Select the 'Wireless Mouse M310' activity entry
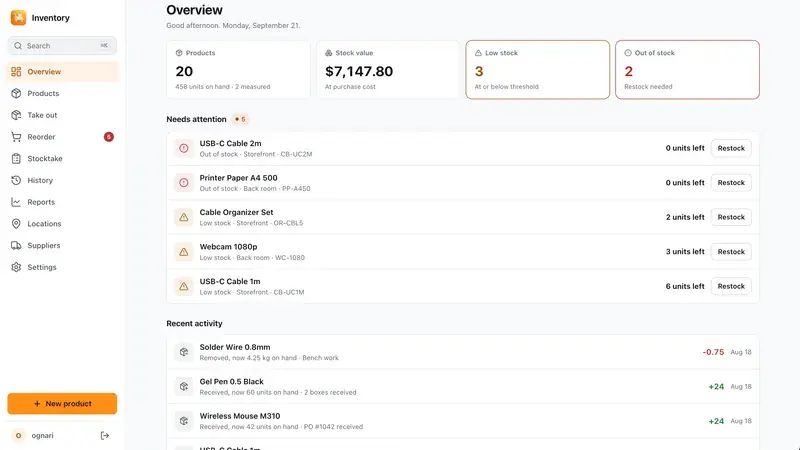Image resolution: width=800 pixels, height=450 pixels. pyautogui.click(x=463, y=421)
